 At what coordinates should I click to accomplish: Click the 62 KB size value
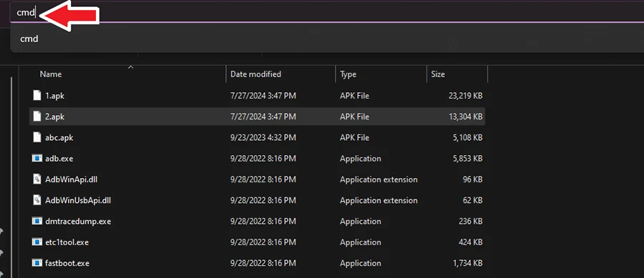[x=472, y=201]
